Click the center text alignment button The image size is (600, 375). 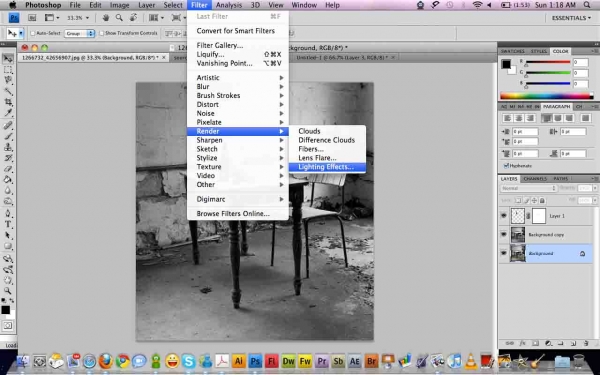click(519, 118)
